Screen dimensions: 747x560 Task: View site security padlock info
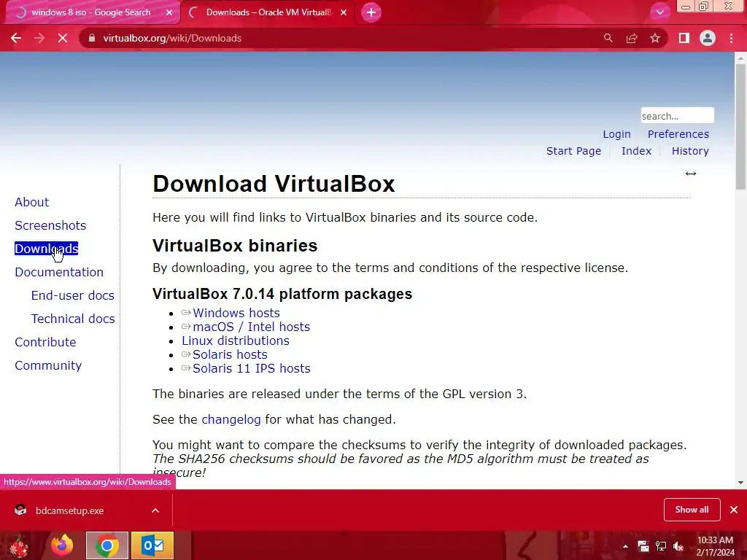(92, 38)
